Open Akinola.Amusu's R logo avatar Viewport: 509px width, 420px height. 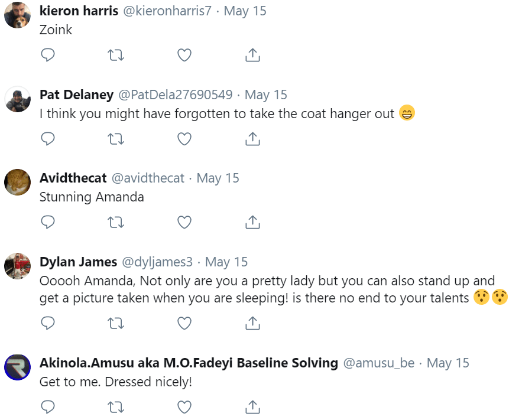[18, 367]
